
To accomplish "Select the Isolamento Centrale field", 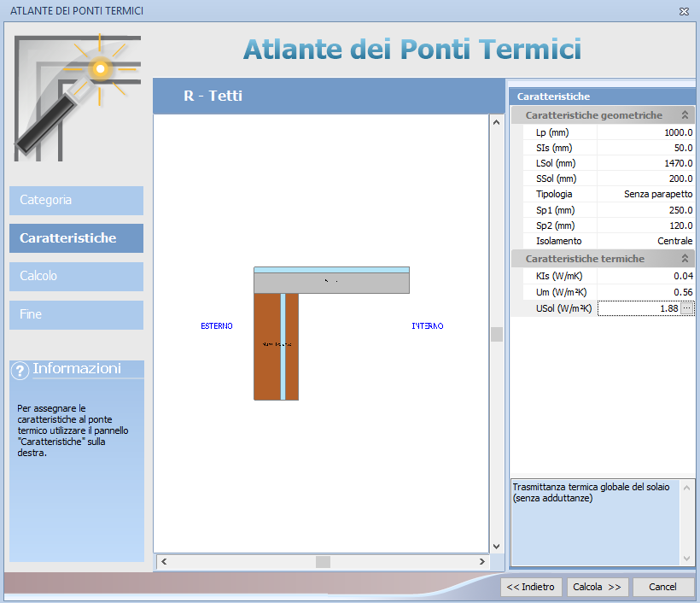I will [x=646, y=241].
